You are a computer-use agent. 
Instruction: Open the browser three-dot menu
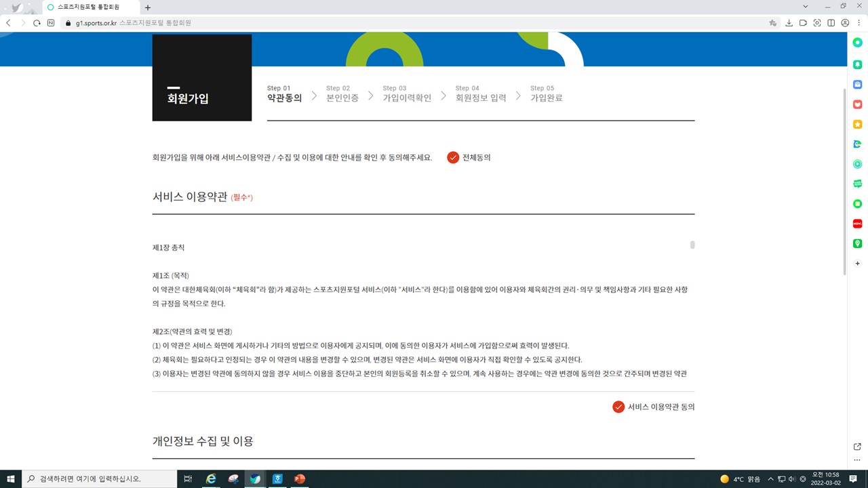coord(859,22)
